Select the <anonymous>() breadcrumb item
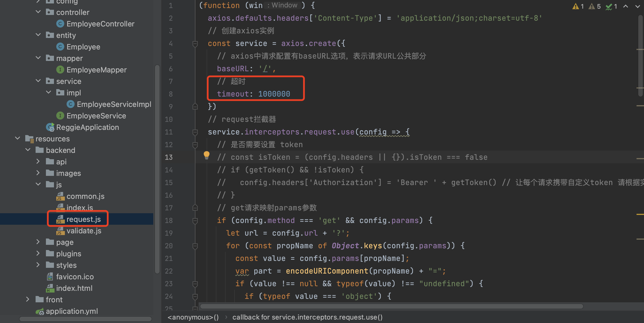Viewport: 644px width, 323px height. click(193, 317)
